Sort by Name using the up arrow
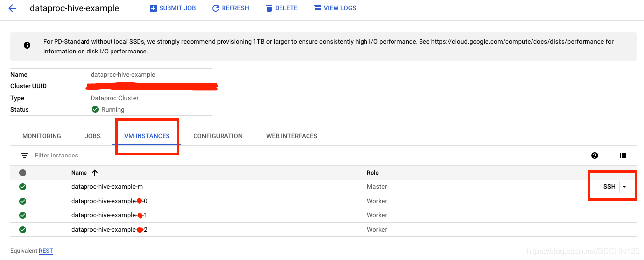This screenshot has width=644, height=260. (95, 173)
